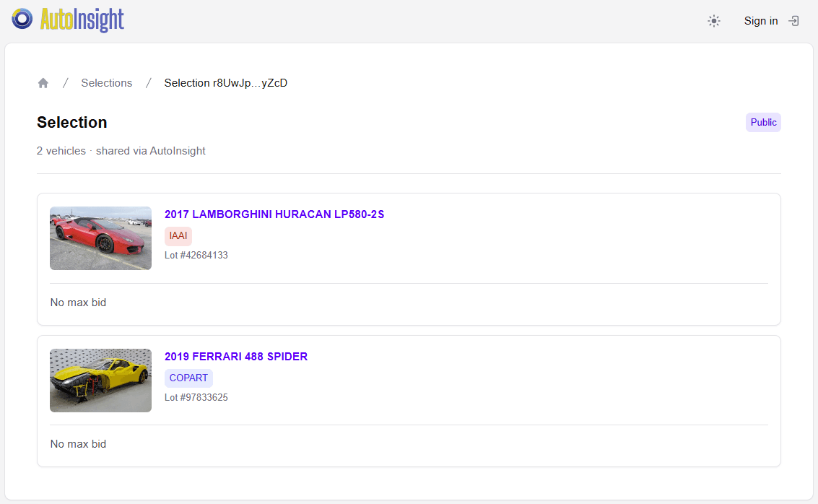Click No max bid under the Ferrari
818x504 pixels.
(x=78, y=444)
